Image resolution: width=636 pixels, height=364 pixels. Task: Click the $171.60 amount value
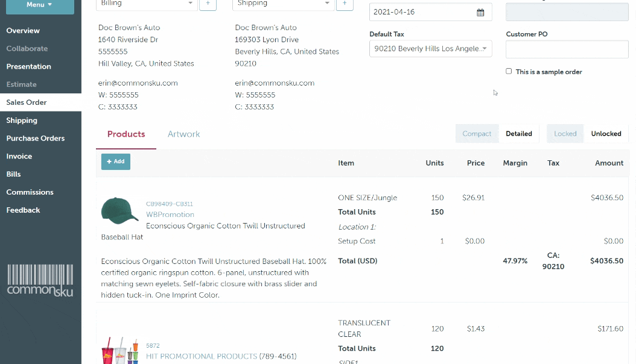click(611, 329)
